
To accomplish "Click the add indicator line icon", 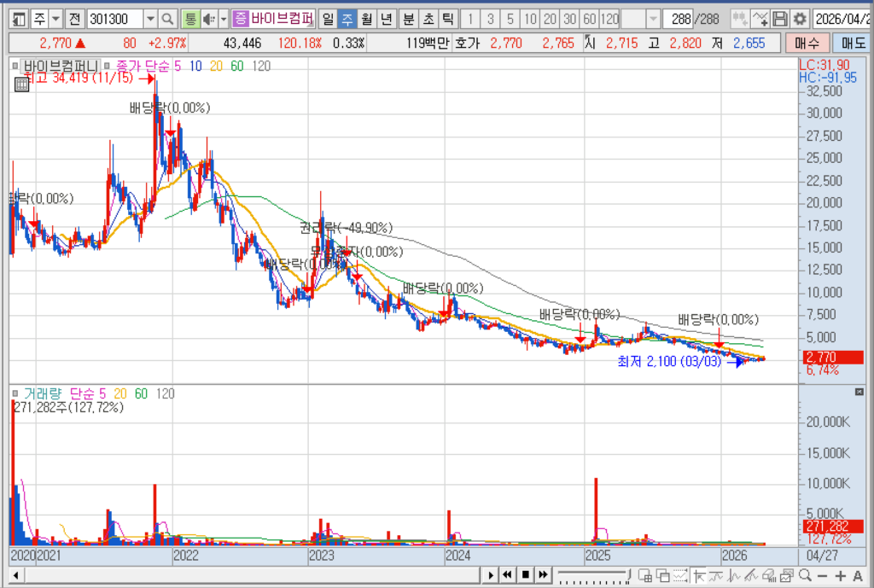I will click(760, 19).
